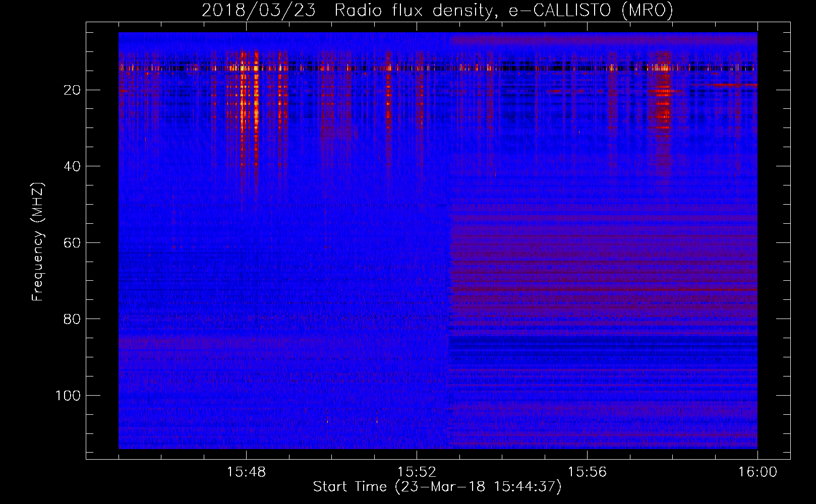The width and height of the screenshot is (816, 504).
Task: Click the "Start Time (23-Mar-18 15:44:37)" label
Action: tap(437, 487)
